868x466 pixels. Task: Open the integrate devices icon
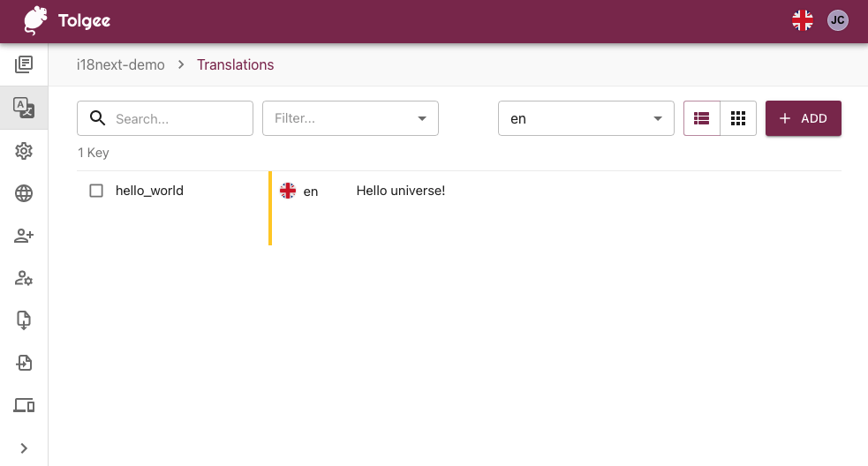coord(24,405)
